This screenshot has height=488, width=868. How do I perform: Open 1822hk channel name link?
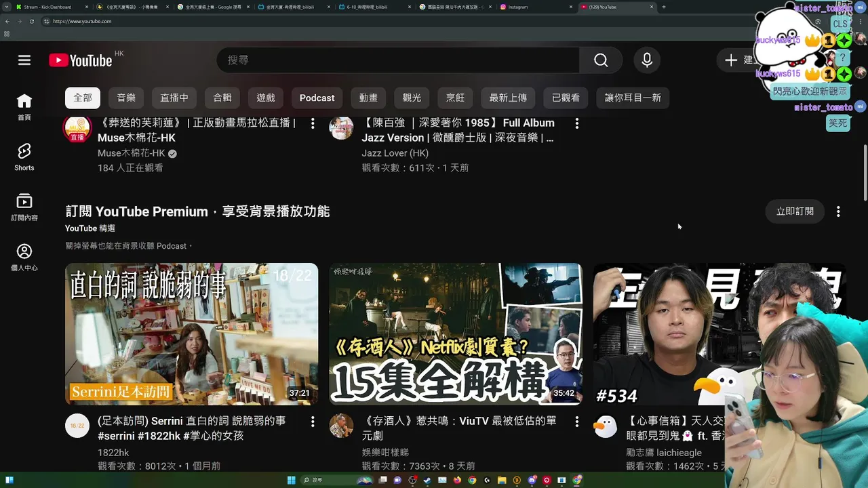(x=113, y=452)
